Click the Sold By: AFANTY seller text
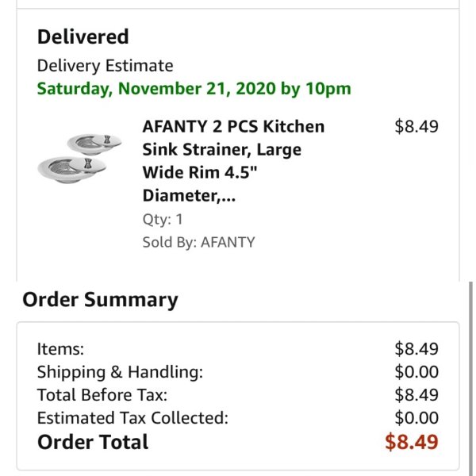This screenshot has width=476, height=476. tap(198, 242)
